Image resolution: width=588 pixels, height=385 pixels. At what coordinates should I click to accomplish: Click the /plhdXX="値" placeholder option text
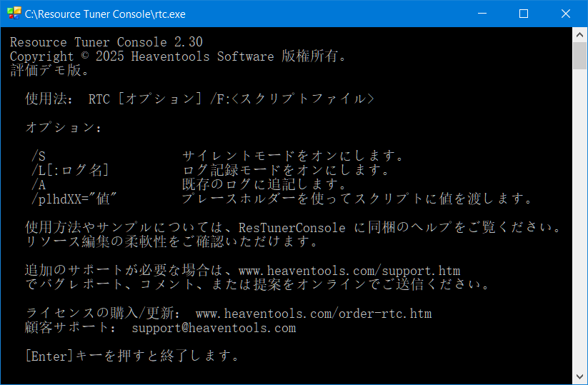click(x=74, y=199)
